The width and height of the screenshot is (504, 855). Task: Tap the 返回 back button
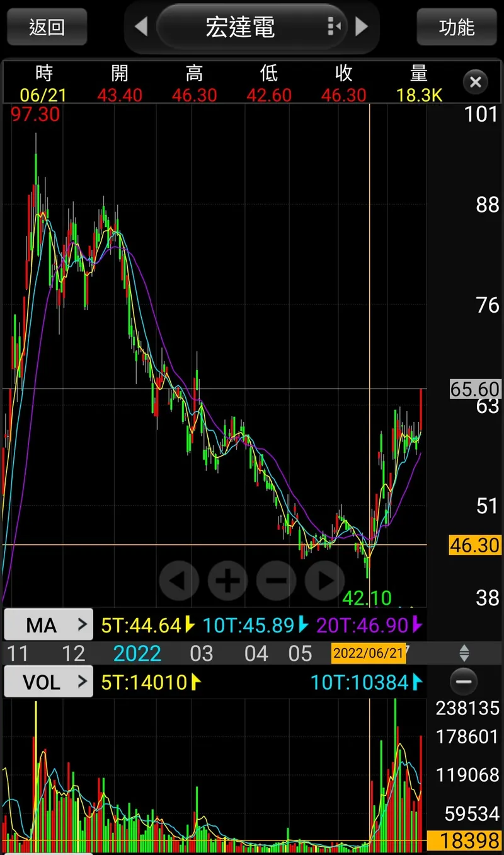pyautogui.click(x=47, y=27)
